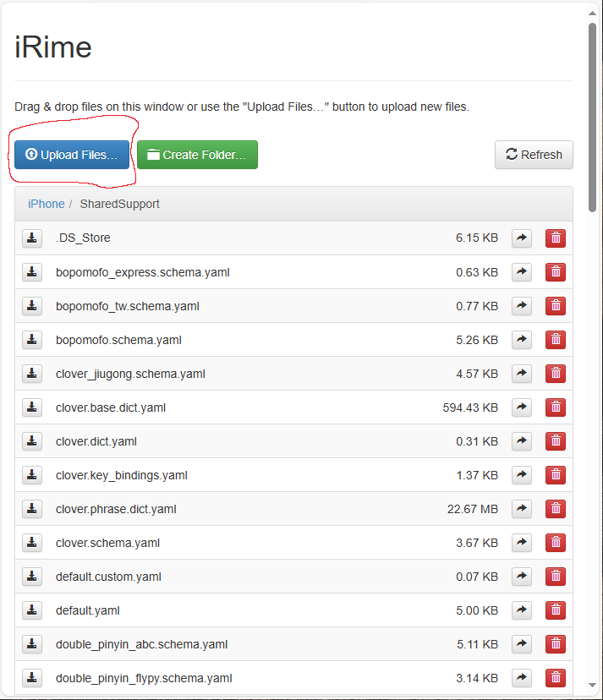The image size is (603, 700).
Task: Click the iRime page heading
Action: click(53, 47)
